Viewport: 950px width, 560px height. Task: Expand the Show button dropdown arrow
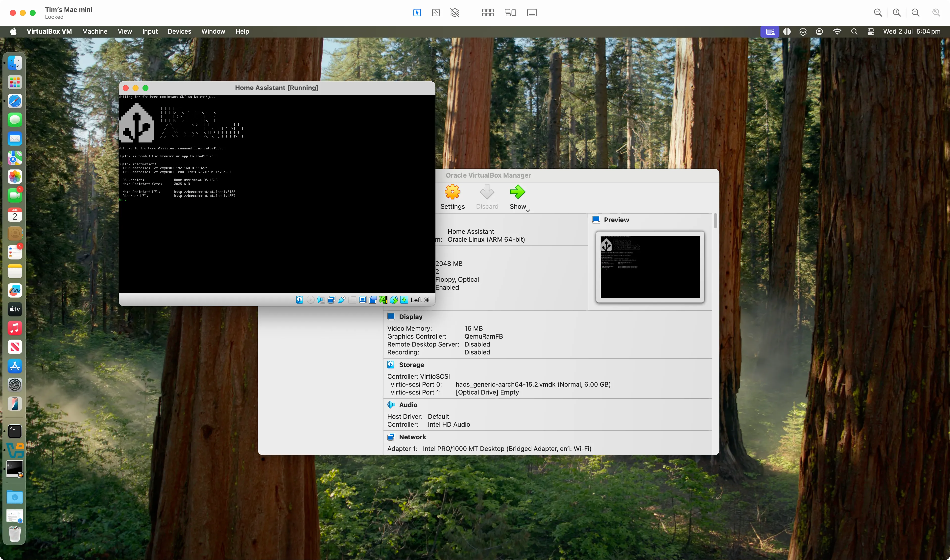click(528, 210)
